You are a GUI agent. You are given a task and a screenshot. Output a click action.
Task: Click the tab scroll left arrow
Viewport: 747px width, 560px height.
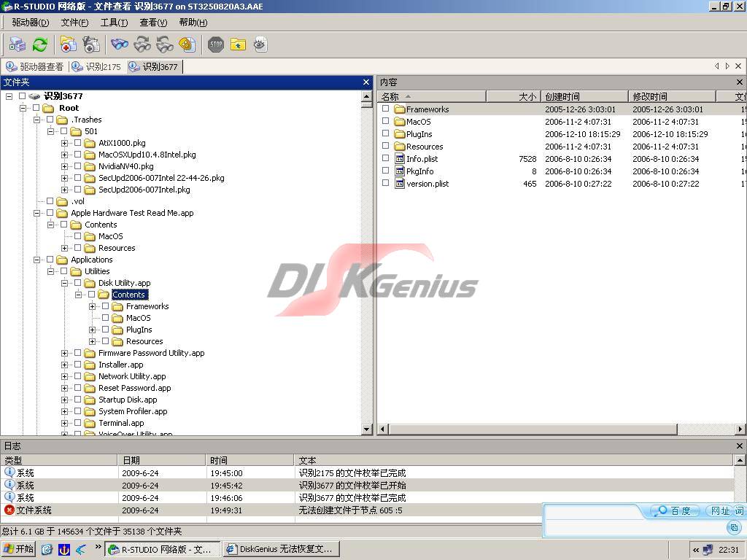pos(717,66)
